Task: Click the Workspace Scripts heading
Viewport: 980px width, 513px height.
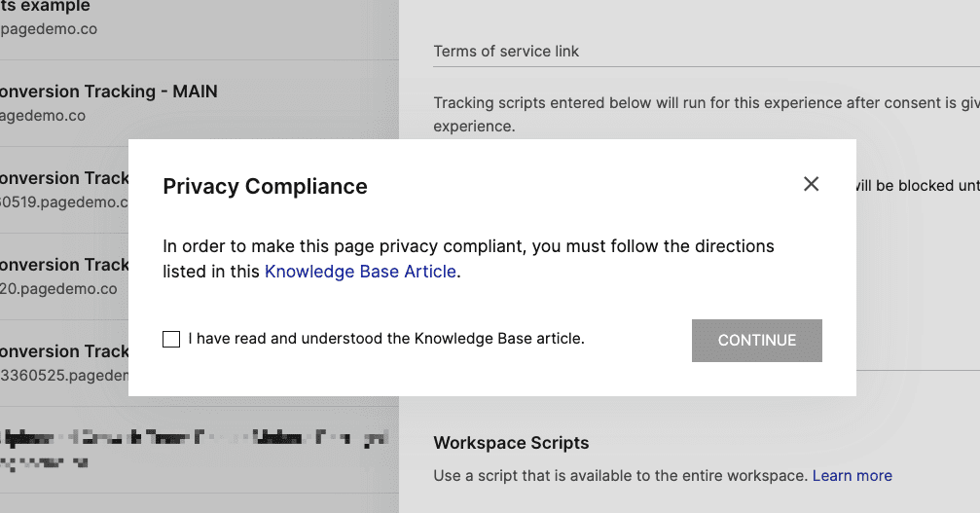Action: click(x=511, y=442)
